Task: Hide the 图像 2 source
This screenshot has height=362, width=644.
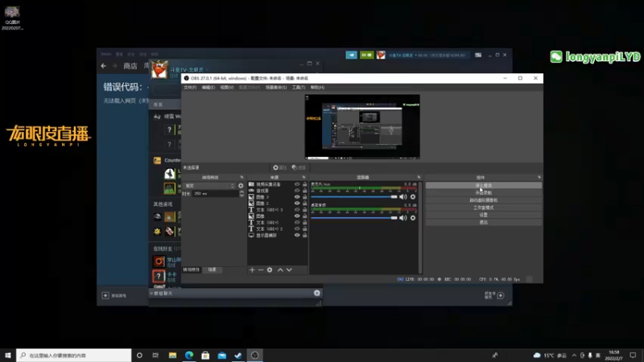Action: point(297,204)
